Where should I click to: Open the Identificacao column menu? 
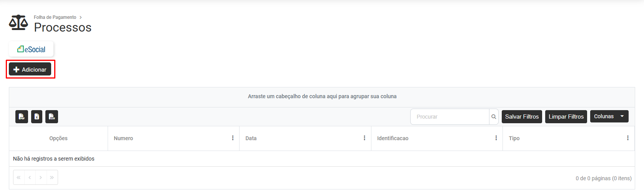click(x=496, y=138)
